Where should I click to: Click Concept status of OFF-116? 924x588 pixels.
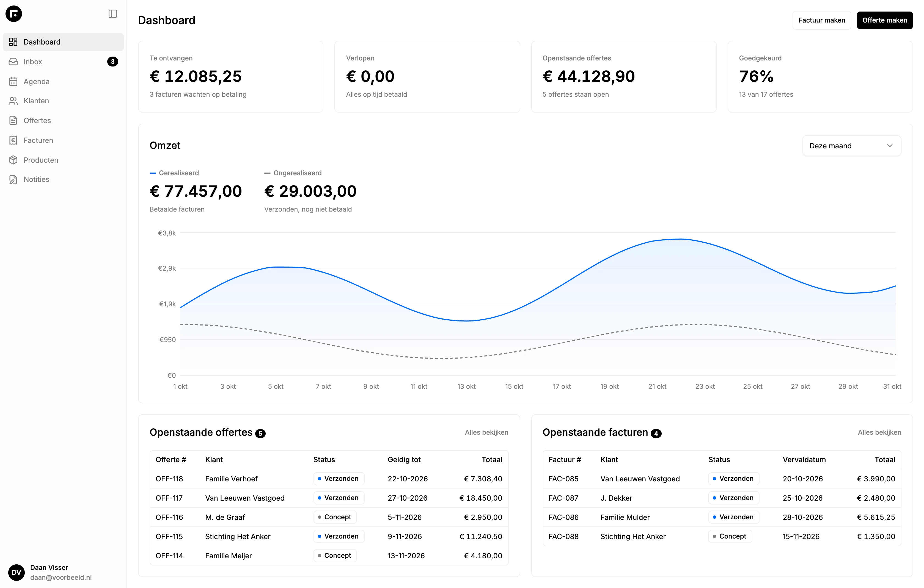click(335, 517)
